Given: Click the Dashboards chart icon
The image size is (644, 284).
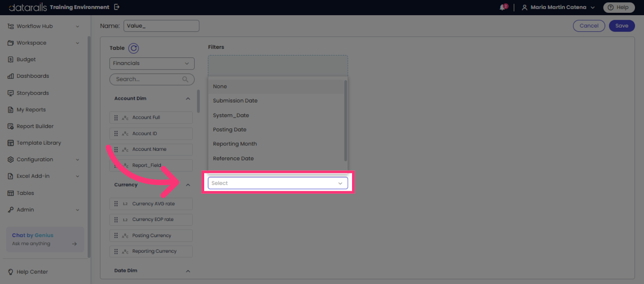Looking at the screenshot, I should [10, 76].
